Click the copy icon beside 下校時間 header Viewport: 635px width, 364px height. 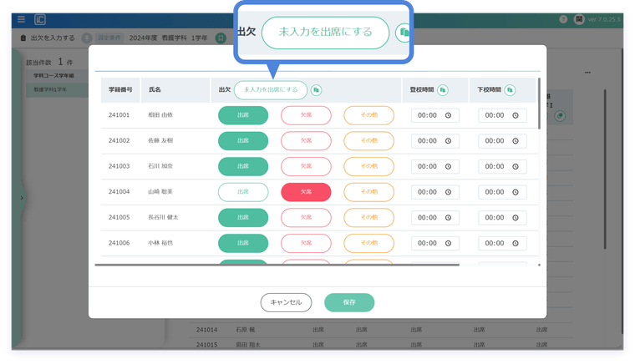point(510,90)
